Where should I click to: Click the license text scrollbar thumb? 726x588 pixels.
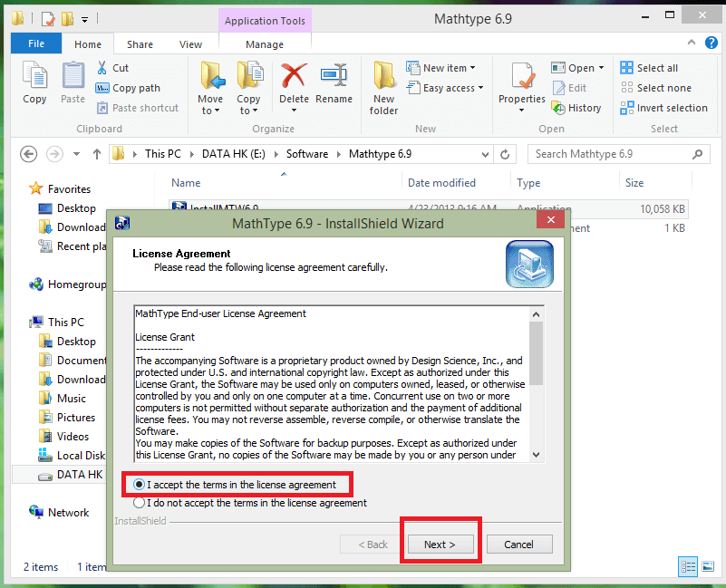(536, 353)
